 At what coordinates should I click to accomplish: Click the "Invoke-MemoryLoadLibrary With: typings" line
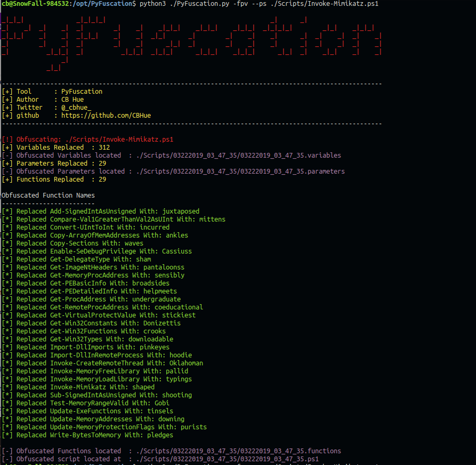point(97,379)
